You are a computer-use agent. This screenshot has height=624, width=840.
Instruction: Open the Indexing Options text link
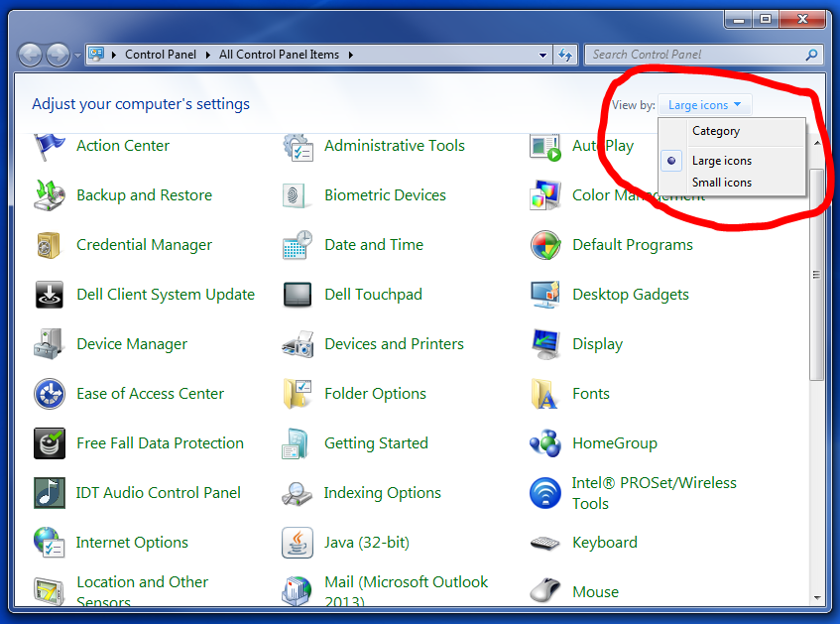pyautogui.click(x=383, y=493)
